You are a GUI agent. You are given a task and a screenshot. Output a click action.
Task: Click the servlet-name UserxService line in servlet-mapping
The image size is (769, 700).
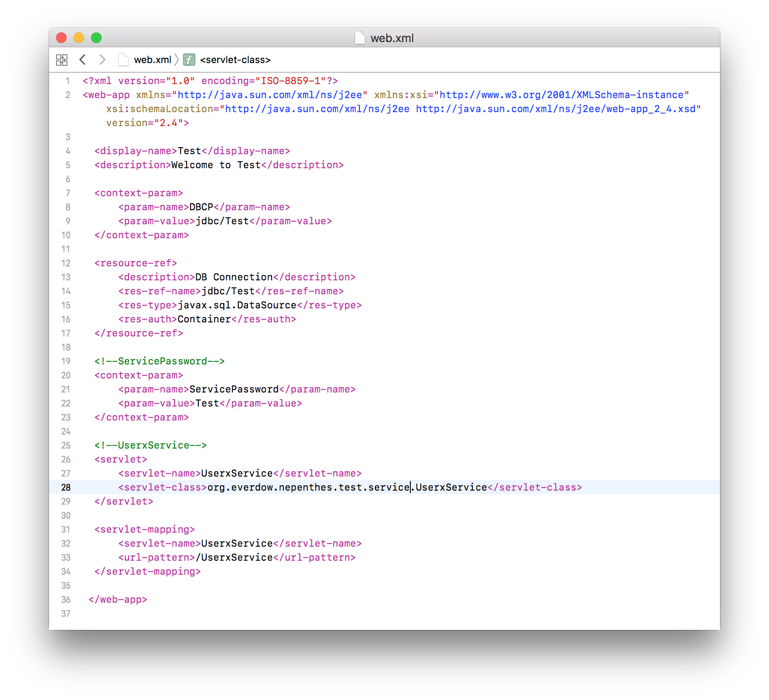pos(240,544)
